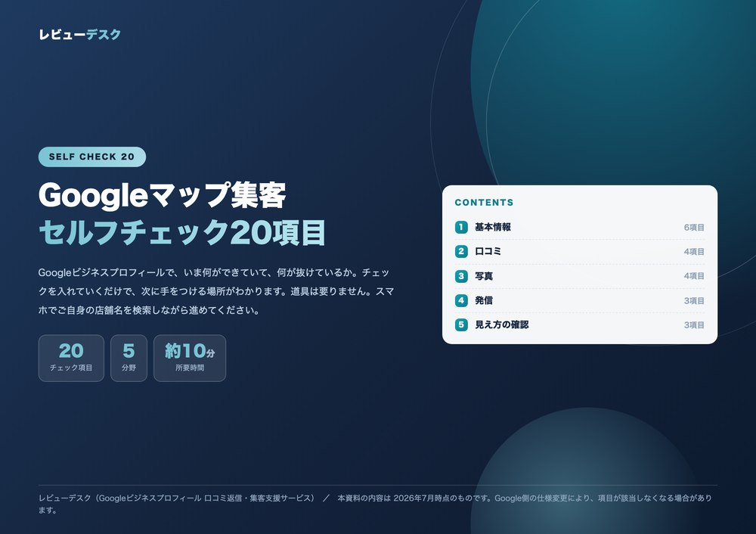Click 6項目 count beside 基本情報
The height and width of the screenshot is (534, 756).
(694, 227)
